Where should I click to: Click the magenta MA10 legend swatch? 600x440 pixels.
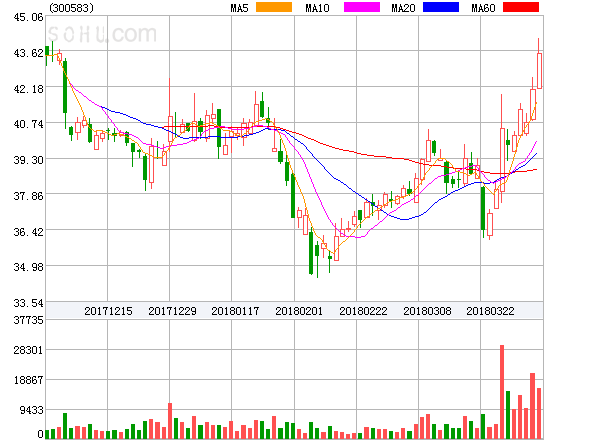coord(357,8)
